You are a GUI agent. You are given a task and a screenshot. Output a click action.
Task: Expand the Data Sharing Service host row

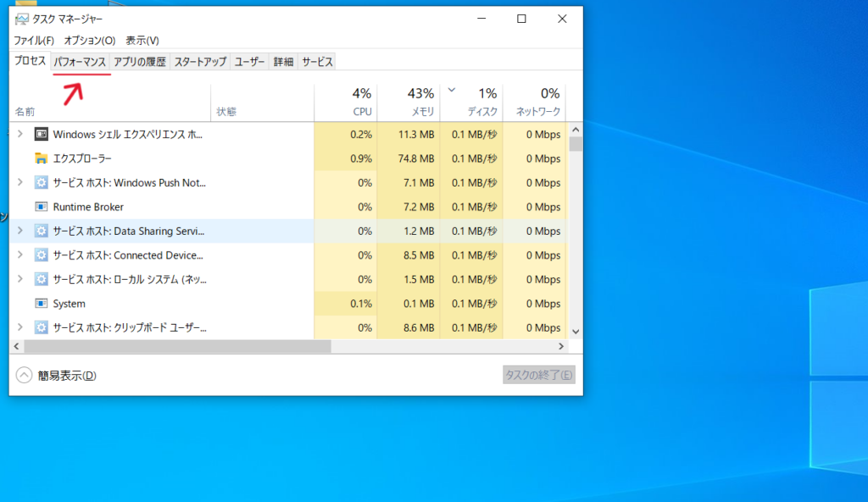[x=20, y=231]
